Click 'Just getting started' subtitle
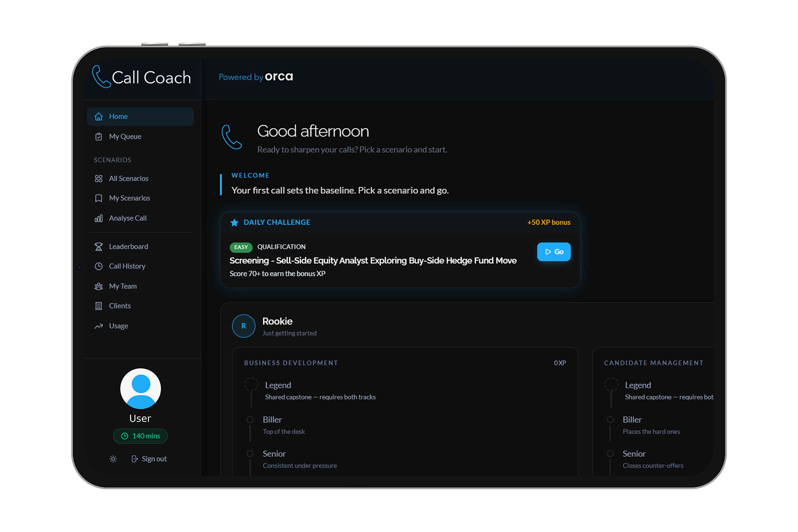798x532 pixels. pos(289,333)
